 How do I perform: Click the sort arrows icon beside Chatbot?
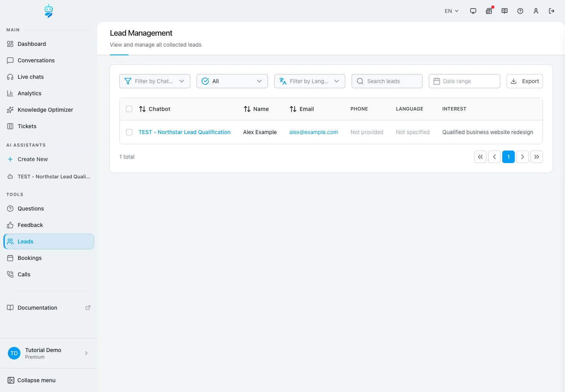(x=142, y=109)
